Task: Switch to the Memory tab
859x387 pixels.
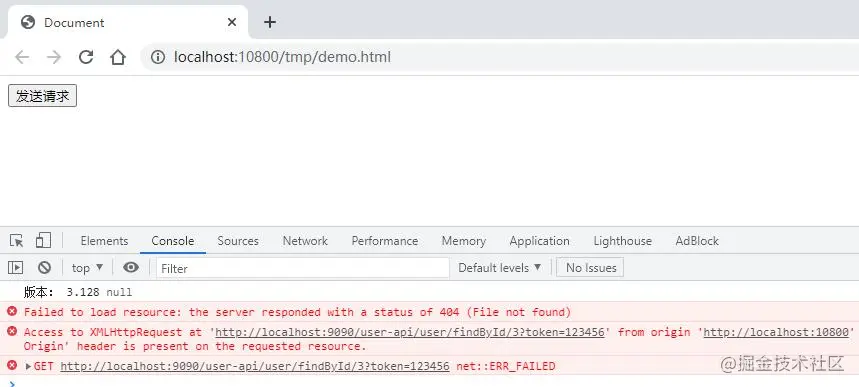Action: pos(463,241)
